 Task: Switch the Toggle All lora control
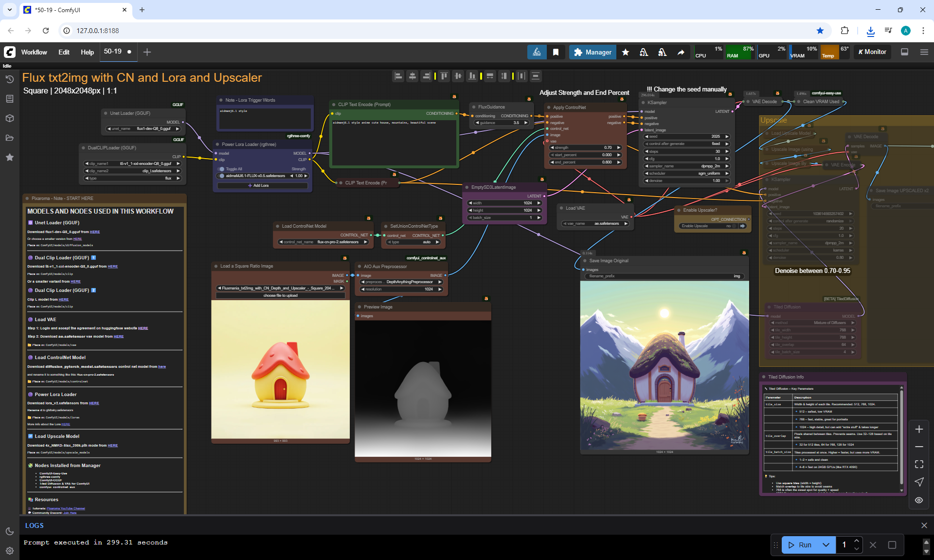click(x=222, y=169)
